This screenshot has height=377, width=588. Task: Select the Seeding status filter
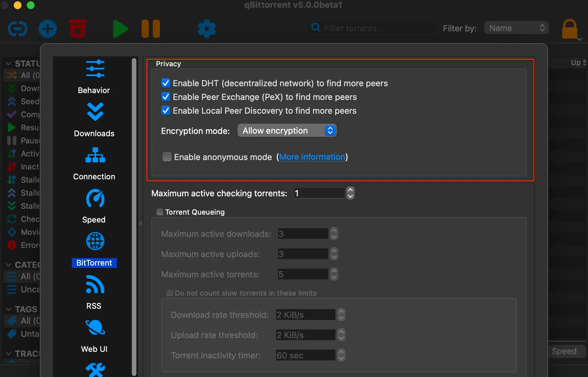point(22,101)
